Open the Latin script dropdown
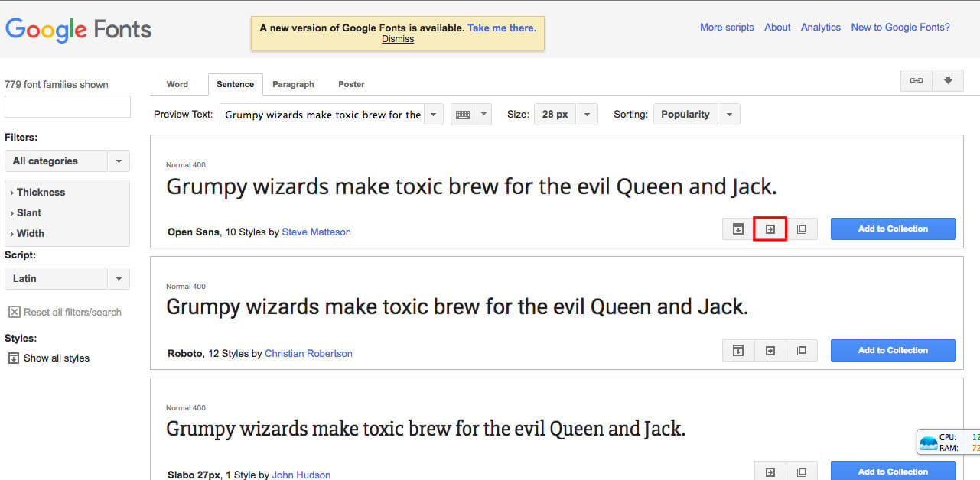 click(x=67, y=279)
